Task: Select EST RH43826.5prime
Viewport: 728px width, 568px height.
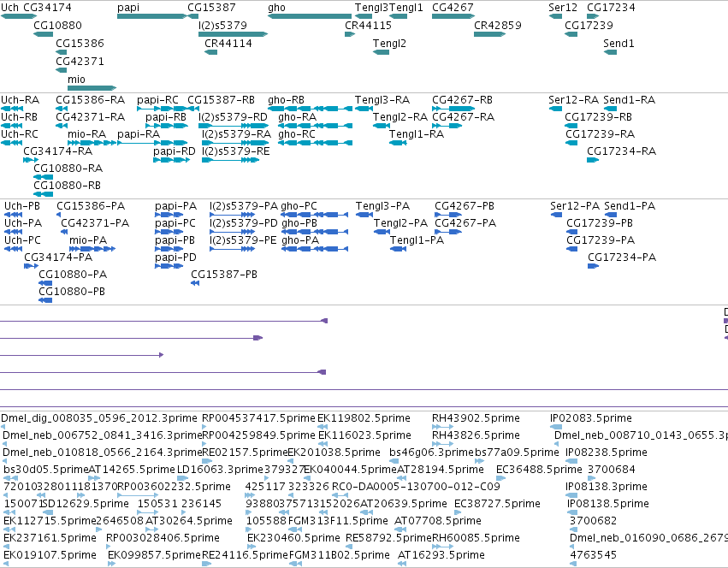Action: tap(476, 435)
